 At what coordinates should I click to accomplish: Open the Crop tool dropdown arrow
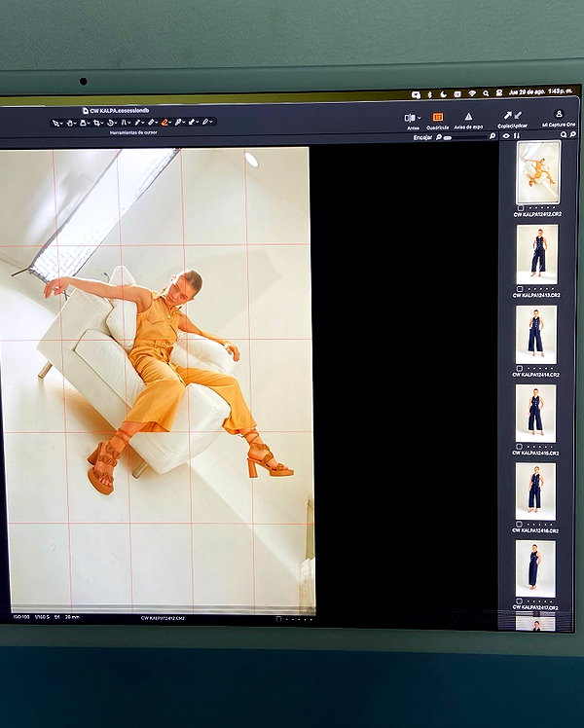[x=102, y=124]
